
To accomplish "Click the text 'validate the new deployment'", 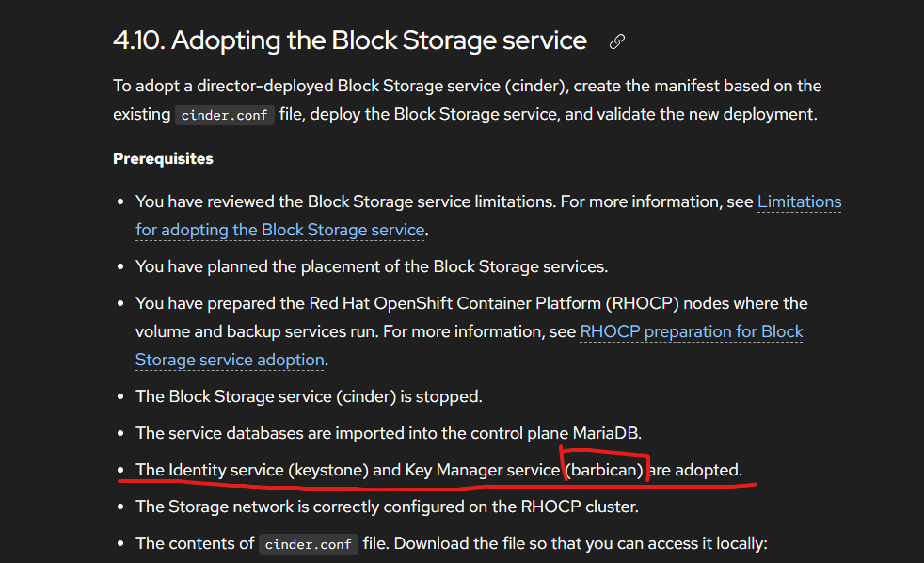I will coord(725,115).
